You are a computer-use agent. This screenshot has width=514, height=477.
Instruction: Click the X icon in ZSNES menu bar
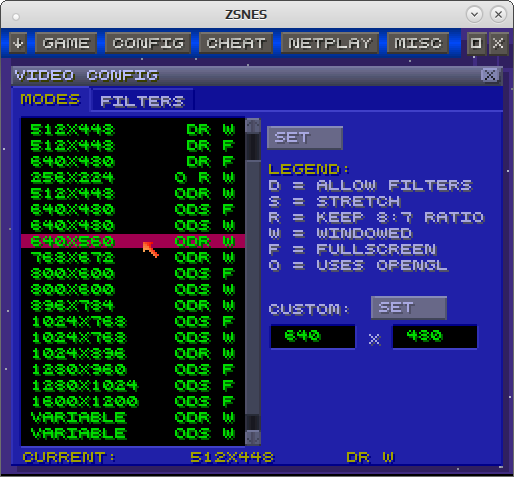coord(498,43)
